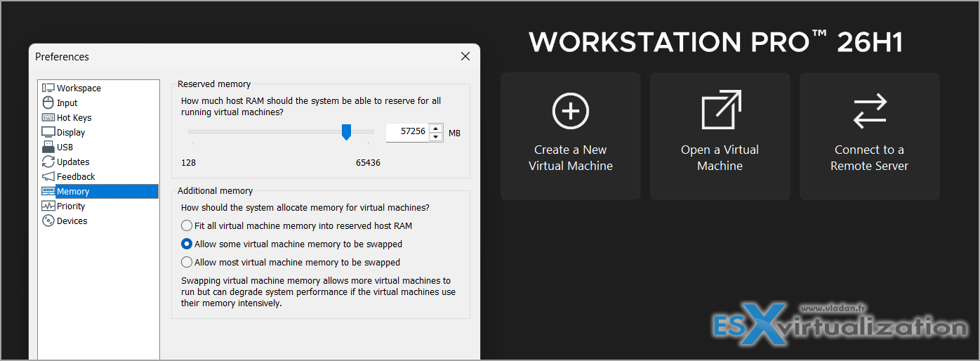The width and height of the screenshot is (980, 361).
Task: Click the Updates refresh arrows icon
Action: pyautogui.click(x=48, y=162)
